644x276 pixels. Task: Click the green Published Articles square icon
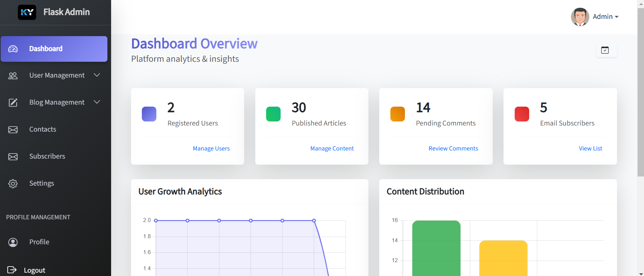(x=273, y=114)
